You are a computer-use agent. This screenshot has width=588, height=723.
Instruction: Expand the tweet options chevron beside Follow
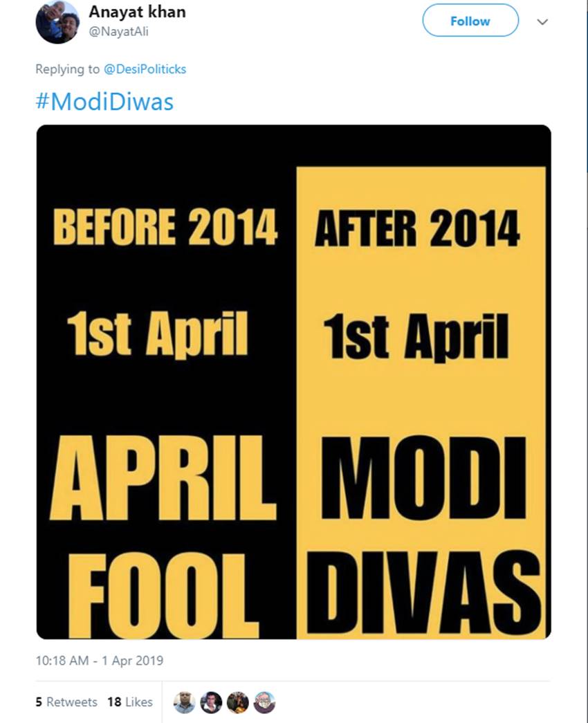point(543,21)
